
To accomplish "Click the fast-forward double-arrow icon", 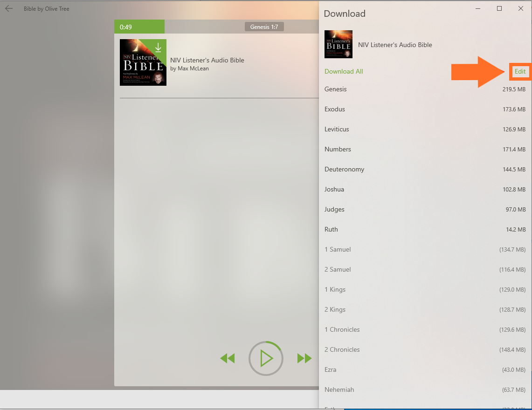I will (304, 358).
